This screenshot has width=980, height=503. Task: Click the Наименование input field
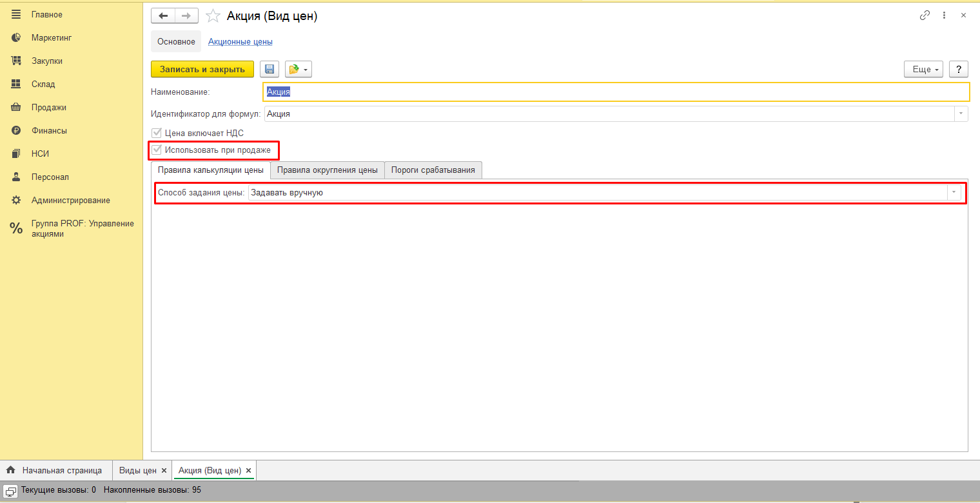click(x=616, y=92)
